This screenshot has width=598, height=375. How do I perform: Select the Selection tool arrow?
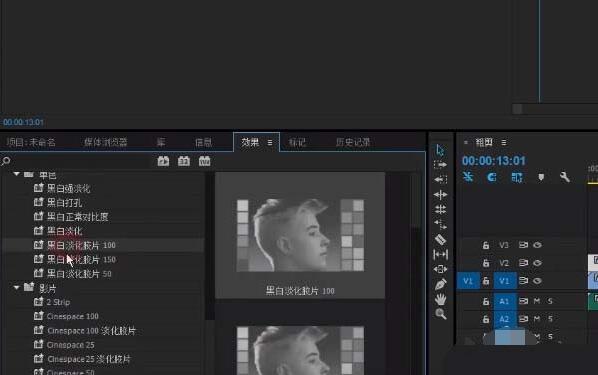coord(440,150)
